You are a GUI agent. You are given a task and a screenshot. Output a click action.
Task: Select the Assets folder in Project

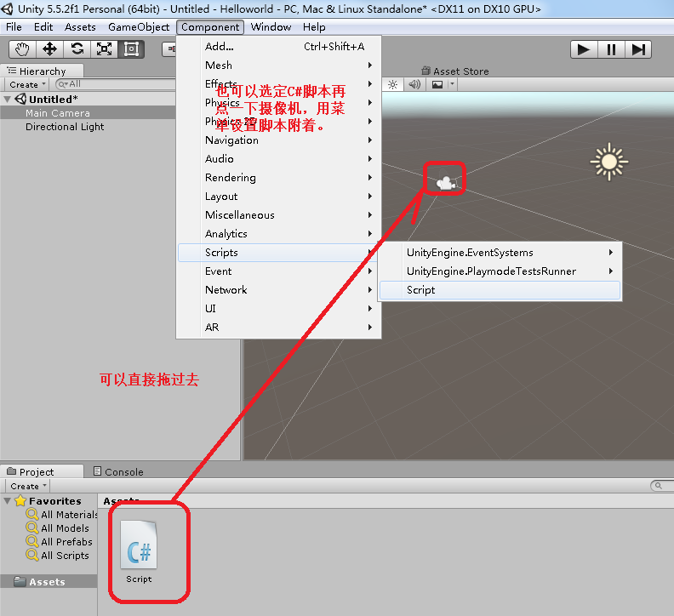point(49,582)
